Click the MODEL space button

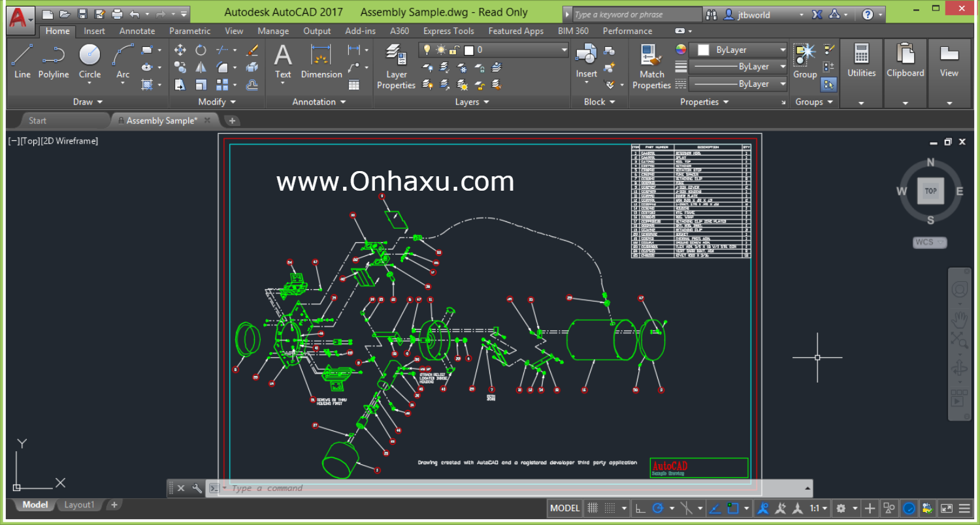coord(564,508)
